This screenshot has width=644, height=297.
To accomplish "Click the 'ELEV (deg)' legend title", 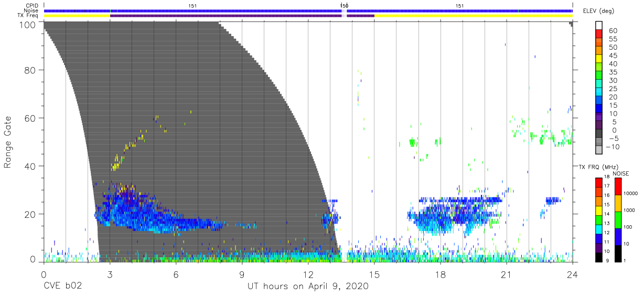I will pyautogui.click(x=599, y=11).
